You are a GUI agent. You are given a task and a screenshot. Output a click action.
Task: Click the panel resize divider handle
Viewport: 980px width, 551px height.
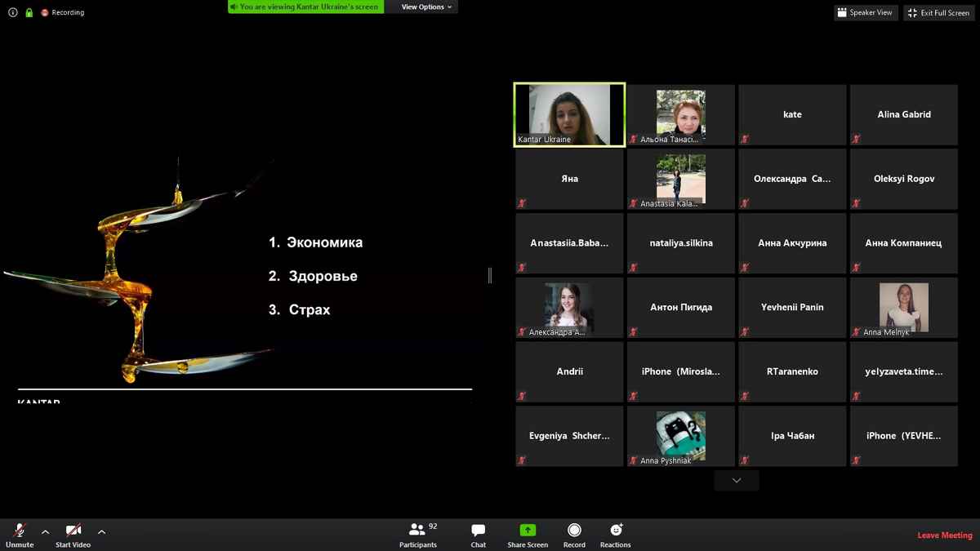489,276
